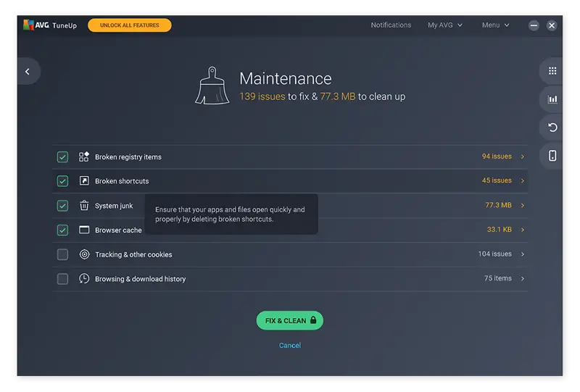Click the Browser cache window icon

(x=84, y=230)
